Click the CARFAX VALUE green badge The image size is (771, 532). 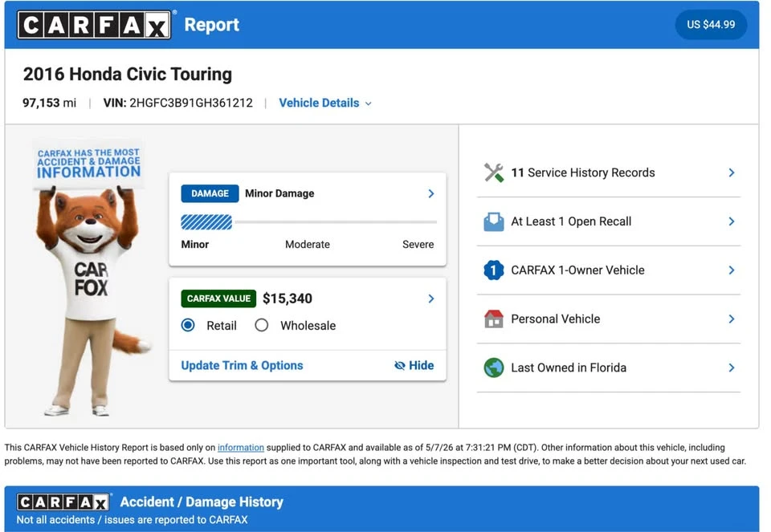(218, 298)
